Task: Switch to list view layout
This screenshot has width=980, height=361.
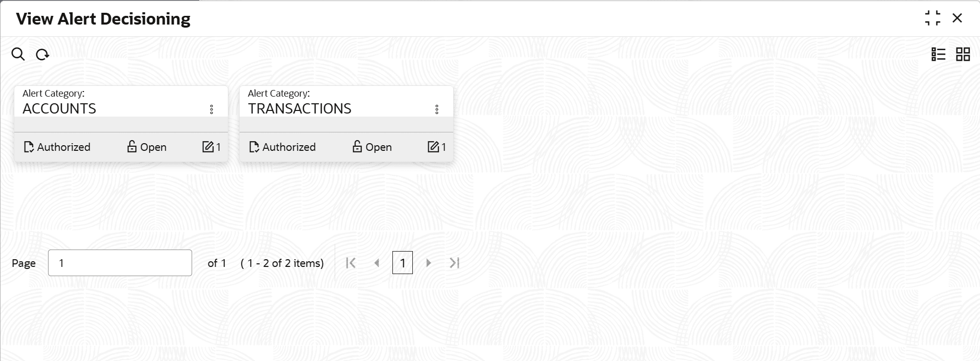Action: pyautogui.click(x=938, y=54)
